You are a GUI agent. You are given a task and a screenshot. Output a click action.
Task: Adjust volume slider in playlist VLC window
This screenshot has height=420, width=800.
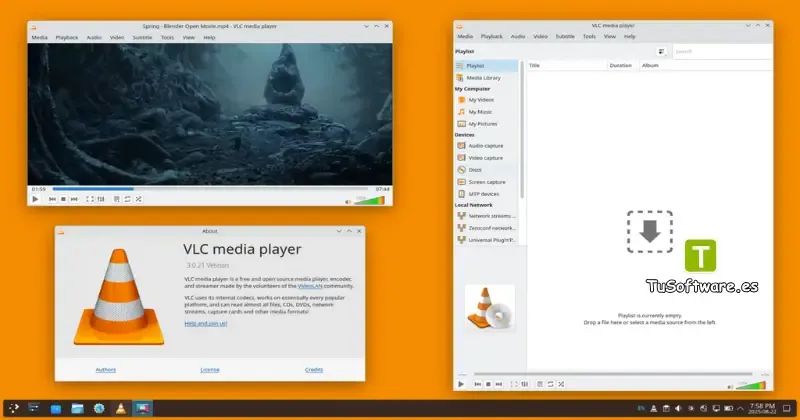point(751,385)
